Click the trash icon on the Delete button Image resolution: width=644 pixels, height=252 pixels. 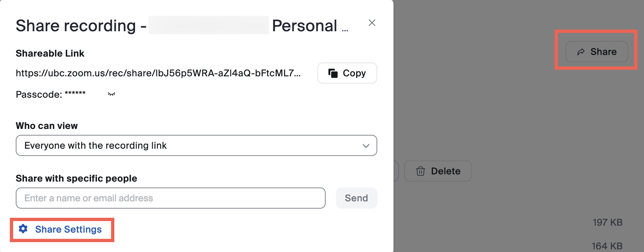tap(421, 171)
